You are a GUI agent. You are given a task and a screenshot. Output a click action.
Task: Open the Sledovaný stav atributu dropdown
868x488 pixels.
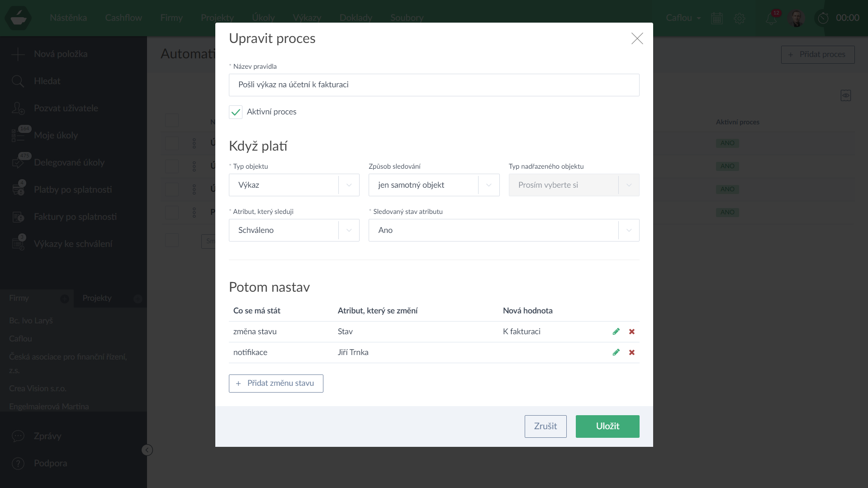tap(503, 230)
